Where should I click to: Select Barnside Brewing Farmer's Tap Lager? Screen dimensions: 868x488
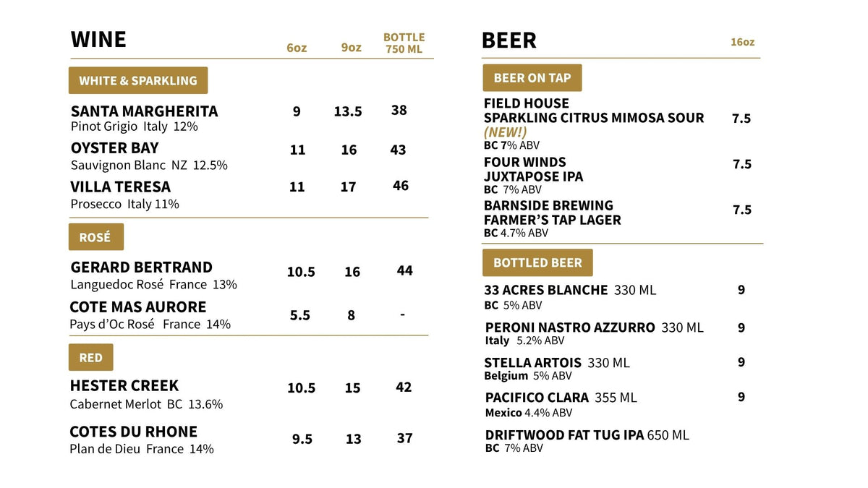click(553, 219)
